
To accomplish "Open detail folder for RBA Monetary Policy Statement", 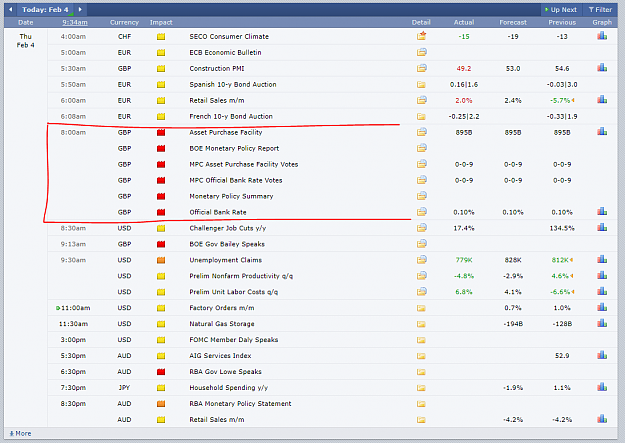I will pos(421,404).
